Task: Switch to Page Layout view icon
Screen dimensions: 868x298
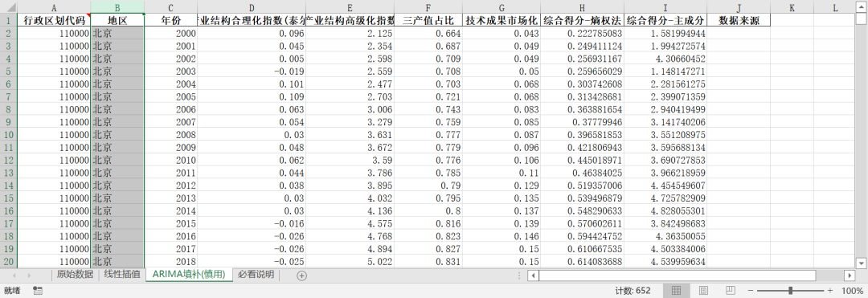Action: point(703,290)
